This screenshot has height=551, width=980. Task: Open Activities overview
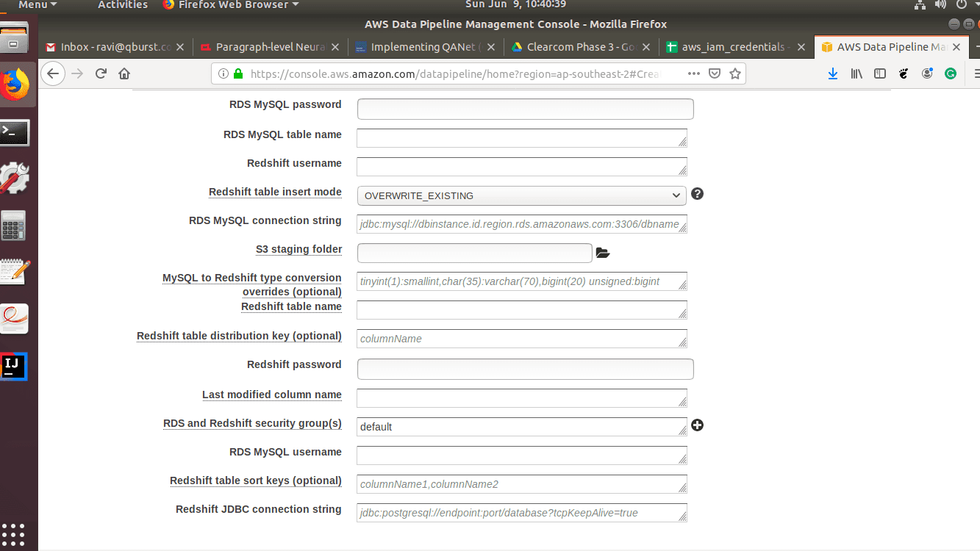pos(123,5)
